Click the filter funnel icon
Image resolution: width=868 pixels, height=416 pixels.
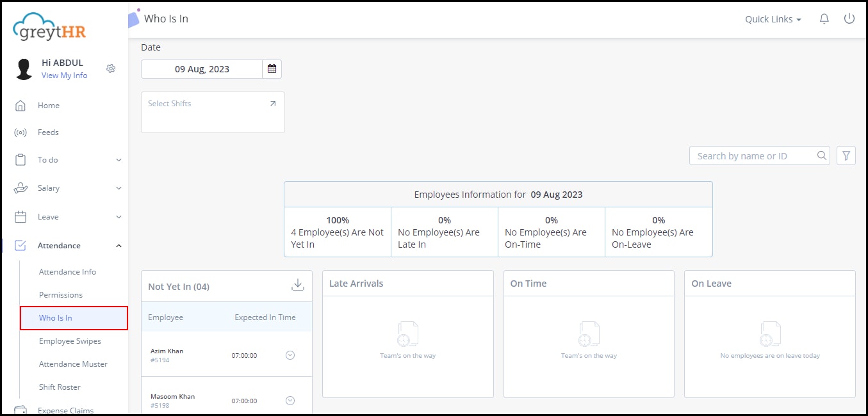click(846, 156)
